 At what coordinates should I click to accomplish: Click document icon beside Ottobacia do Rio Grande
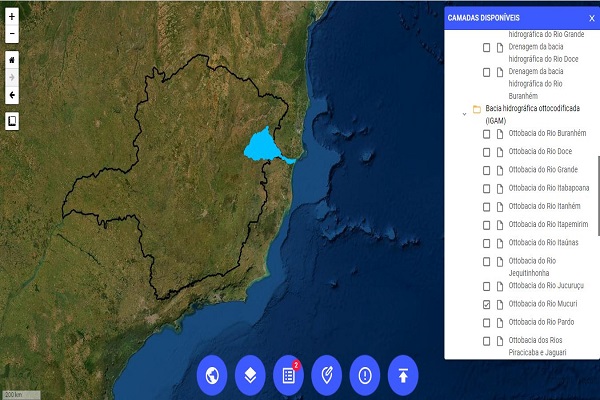pyautogui.click(x=500, y=170)
